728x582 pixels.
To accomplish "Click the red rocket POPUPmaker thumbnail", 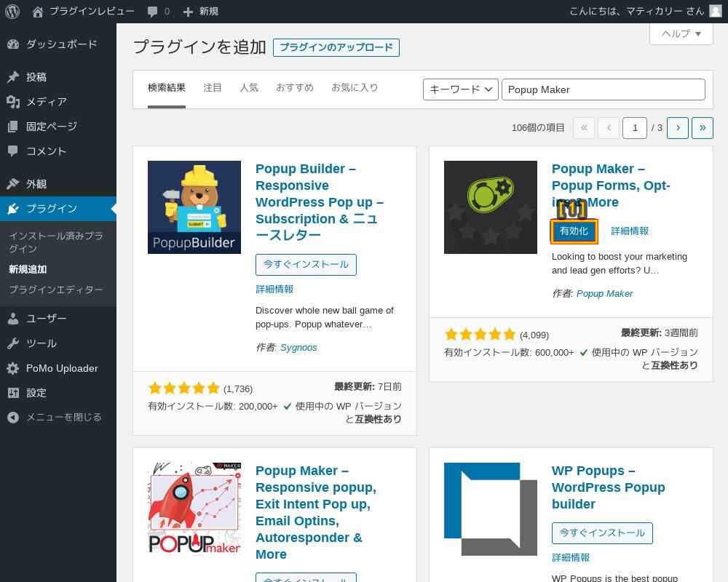I will click(x=194, y=509).
